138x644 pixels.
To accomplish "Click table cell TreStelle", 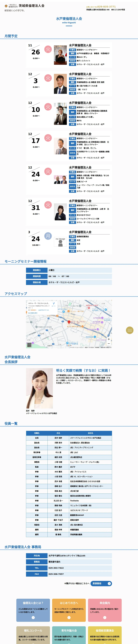I will tap(90, 501).
